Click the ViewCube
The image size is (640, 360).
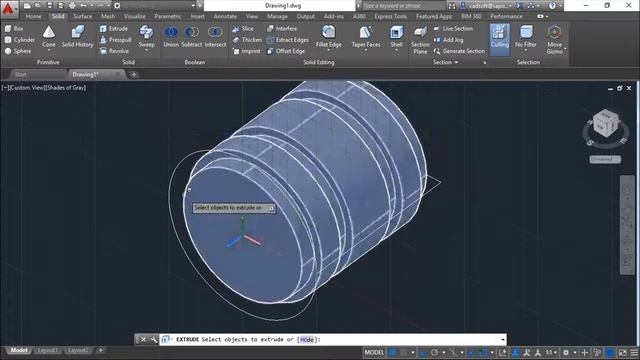point(606,124)
